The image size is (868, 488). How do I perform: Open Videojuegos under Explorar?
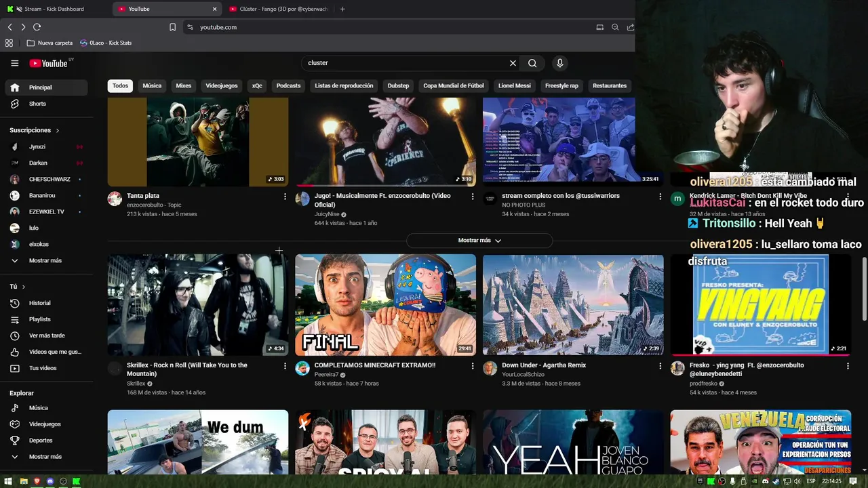pos(46,424)
